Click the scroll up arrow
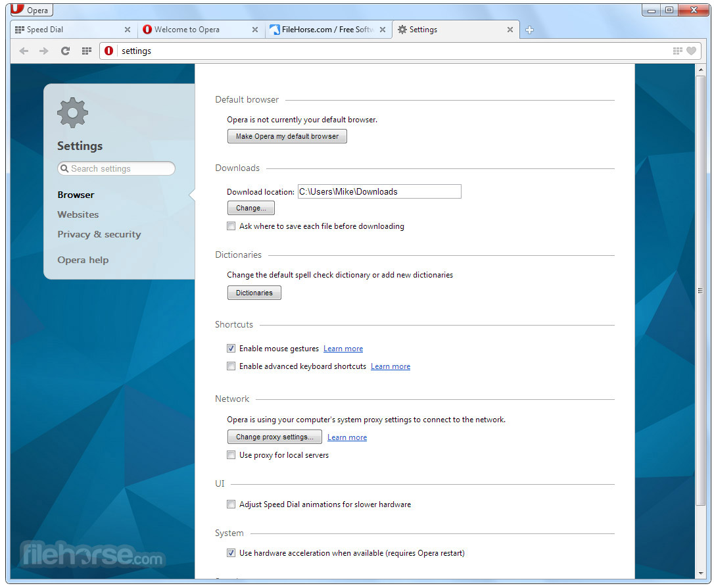The width and height of the screenshot is (714, 588). pos(701,70)
